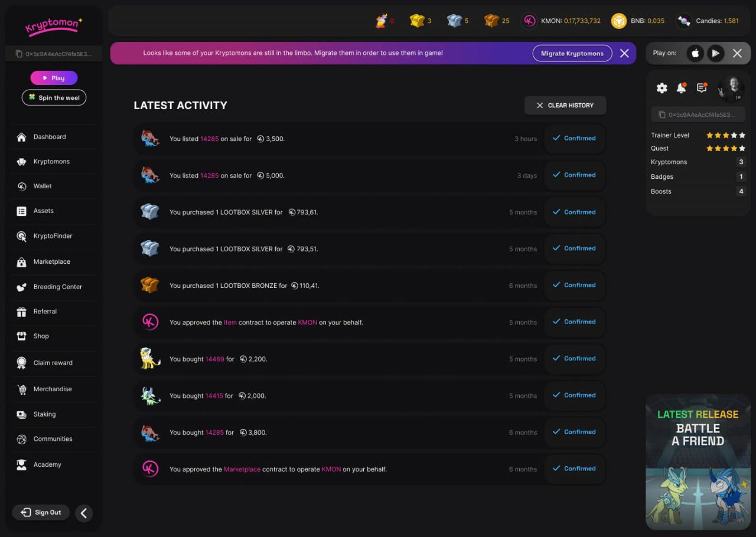Collapse the sidebar with chevron arrow
The image size is (756, 537).
point(83,513)
